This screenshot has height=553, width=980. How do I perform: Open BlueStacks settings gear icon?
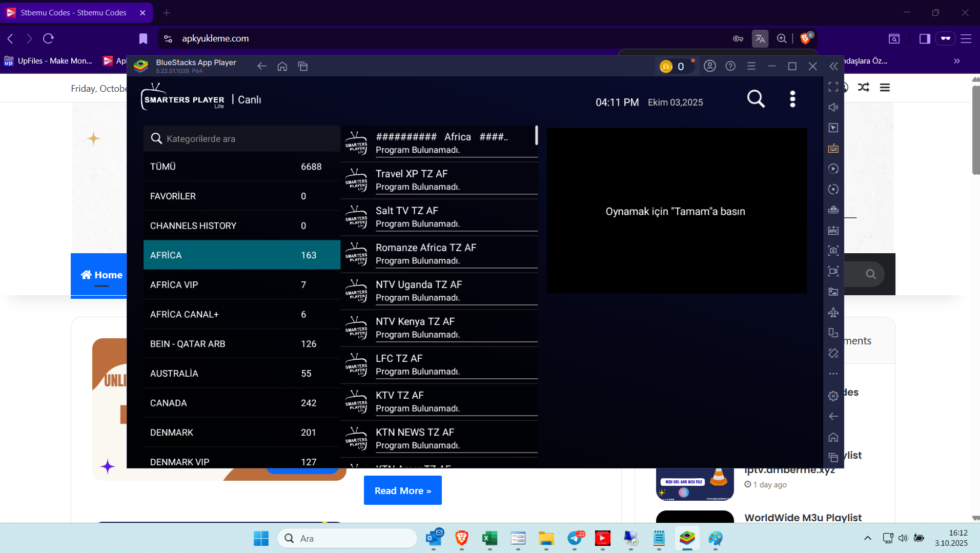point(833,396)
